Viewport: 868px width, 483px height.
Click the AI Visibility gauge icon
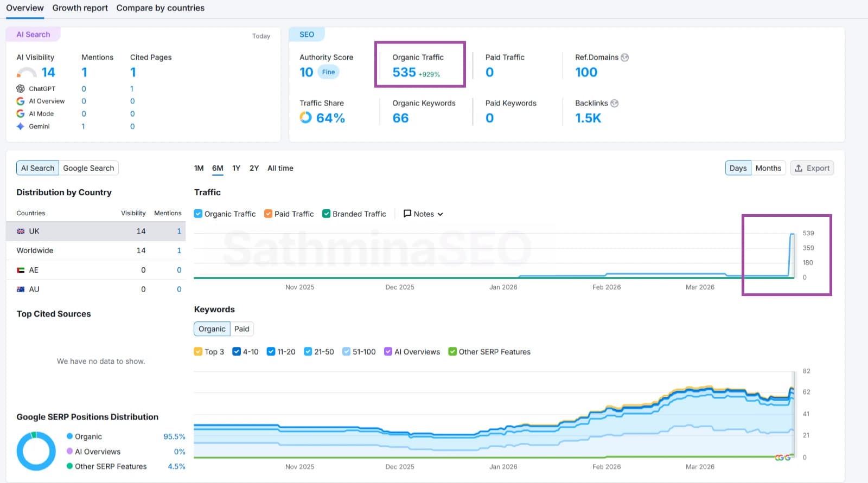click(27, 73)
